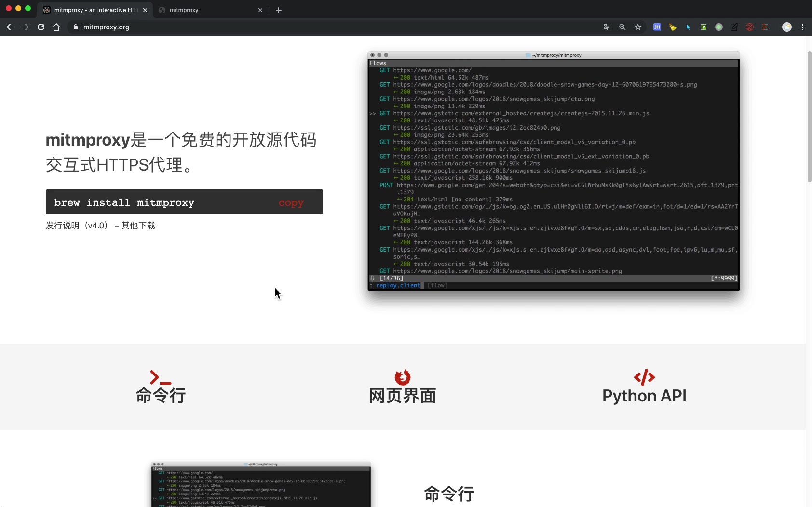This screenshot has height=507, width=812.
Task: Open the yellow broom cleaner extension
Action: coord(673,27)
